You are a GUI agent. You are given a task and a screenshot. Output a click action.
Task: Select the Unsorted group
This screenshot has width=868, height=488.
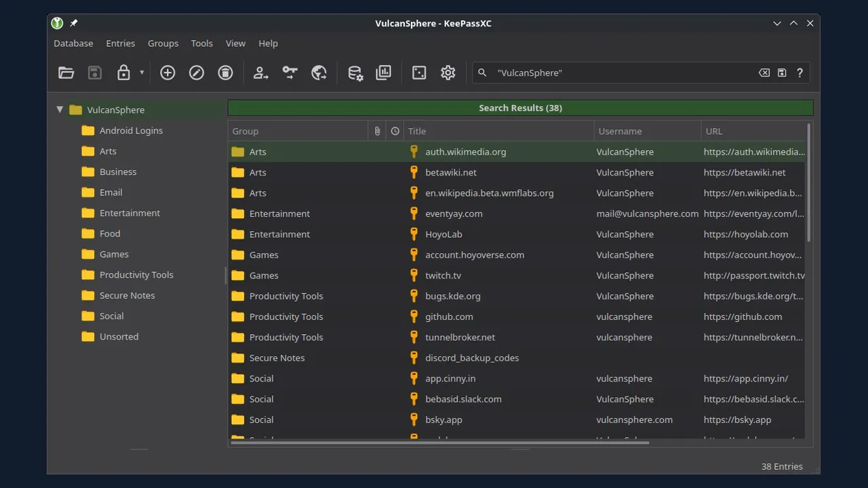coord(119,337)
